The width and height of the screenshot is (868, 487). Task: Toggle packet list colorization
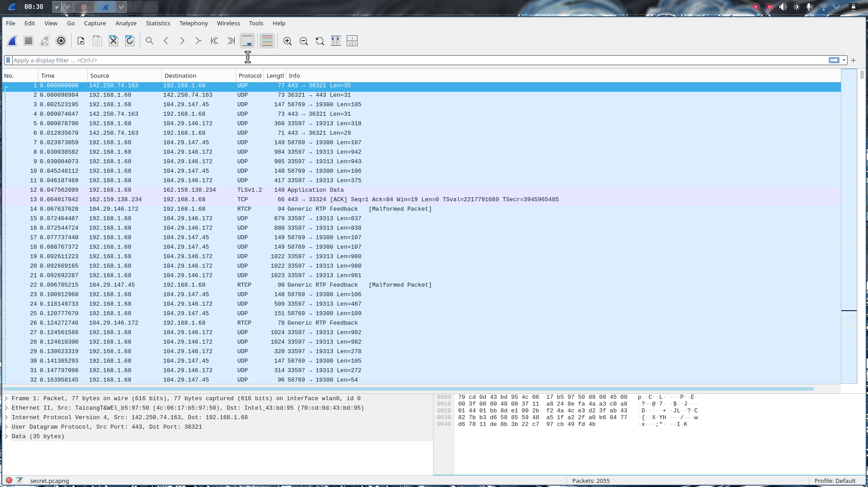coord(267,41)
